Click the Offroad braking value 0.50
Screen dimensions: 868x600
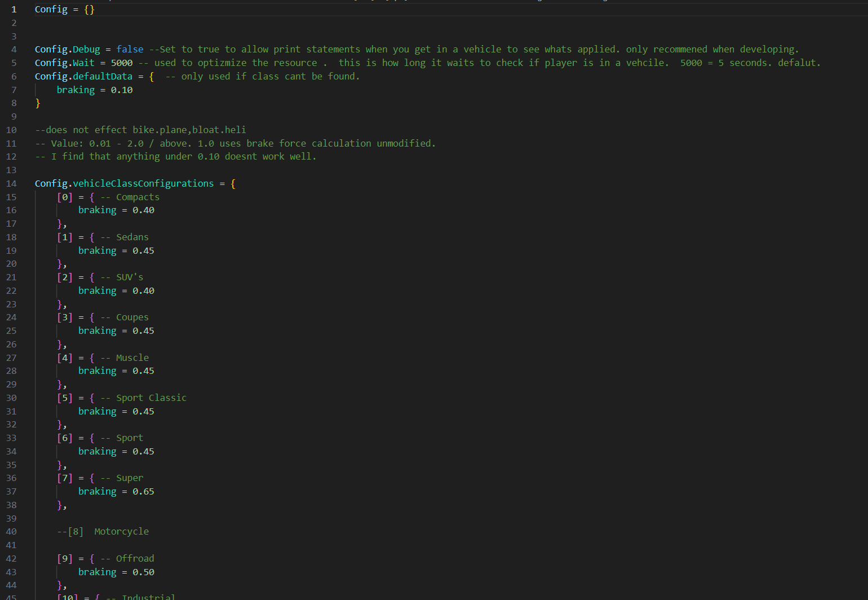pyautogui.click(x=143, y=572)
